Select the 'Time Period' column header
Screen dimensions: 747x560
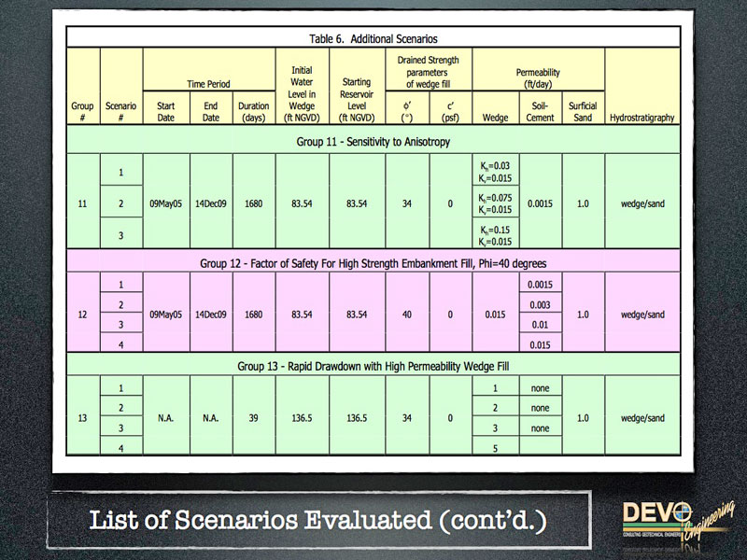(208, 84)
